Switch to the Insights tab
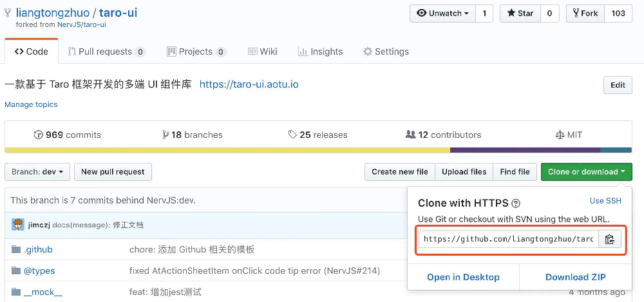The width and height of the screenshot is (644, 302). point(320,52)
